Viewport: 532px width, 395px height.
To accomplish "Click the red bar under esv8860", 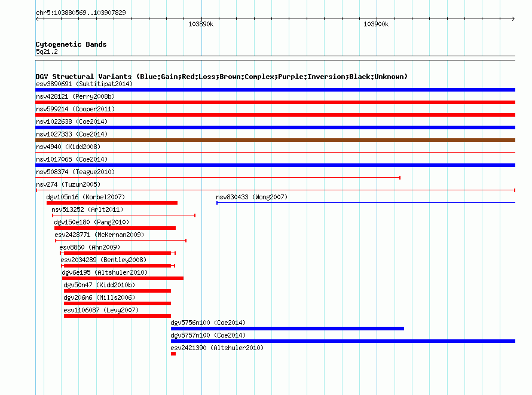I will 118,253.
